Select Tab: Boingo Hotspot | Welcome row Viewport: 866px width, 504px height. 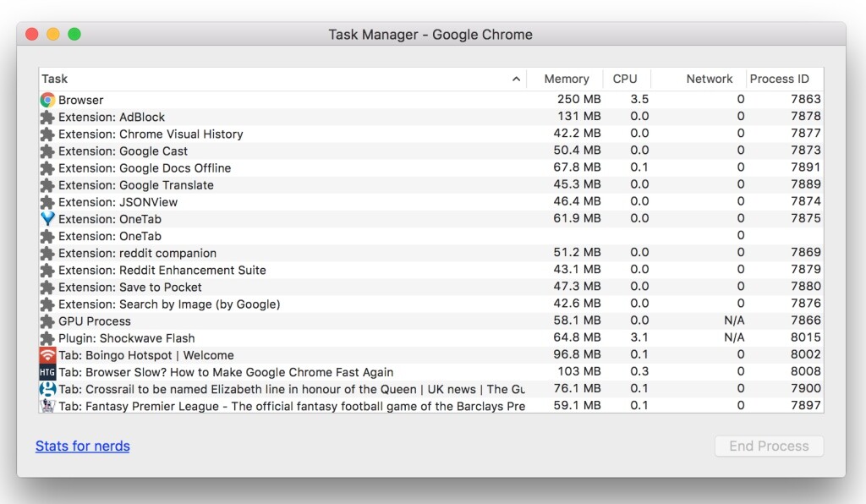tap(430, 355)
